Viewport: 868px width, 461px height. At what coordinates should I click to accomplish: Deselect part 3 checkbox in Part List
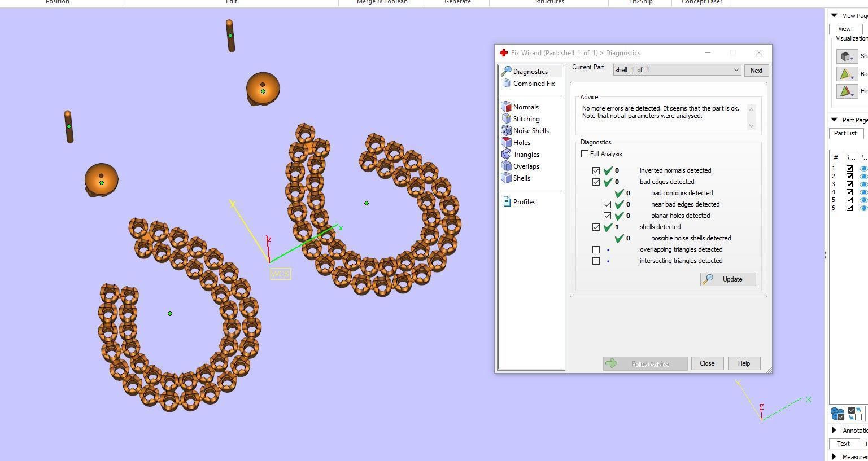[x=849, y=185]
